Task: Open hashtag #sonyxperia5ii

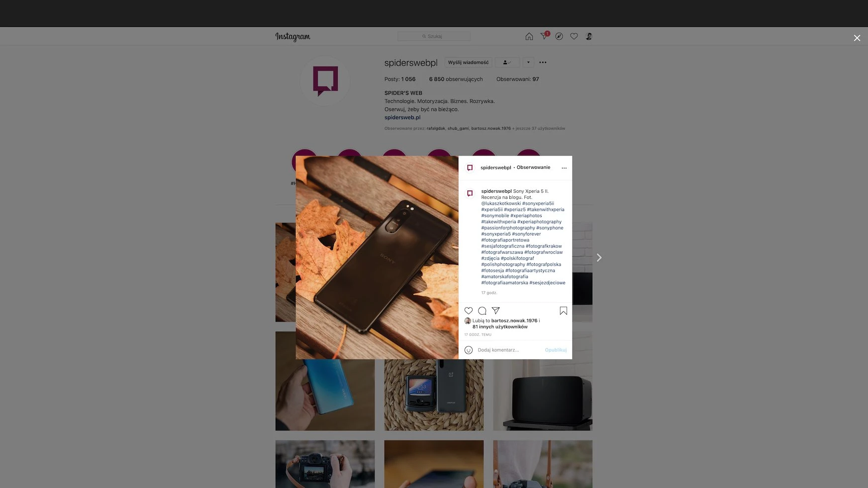Action: tap(538, 203)
